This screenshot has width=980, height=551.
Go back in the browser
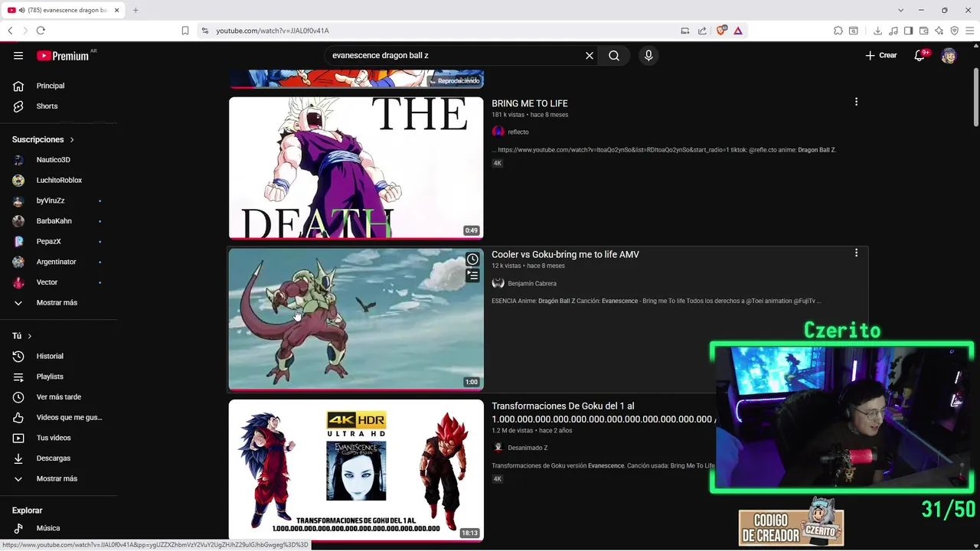(10, 31)
